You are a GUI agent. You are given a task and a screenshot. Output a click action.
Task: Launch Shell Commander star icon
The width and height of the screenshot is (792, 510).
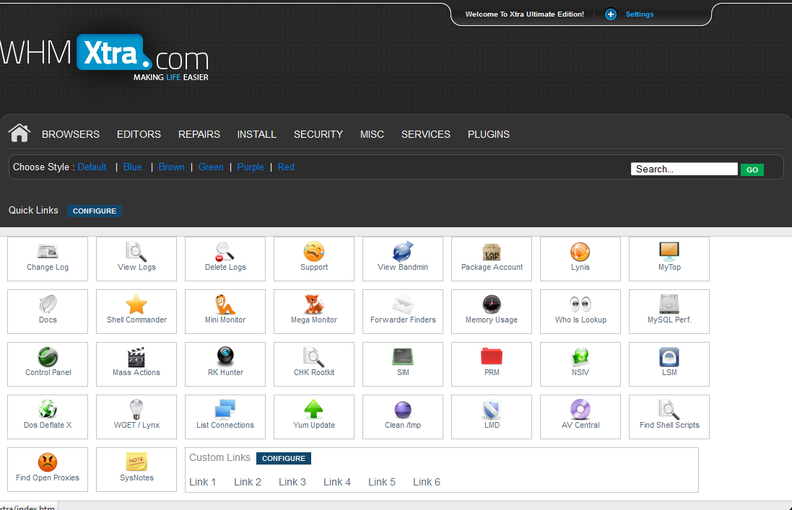click(x=136, y=305)
